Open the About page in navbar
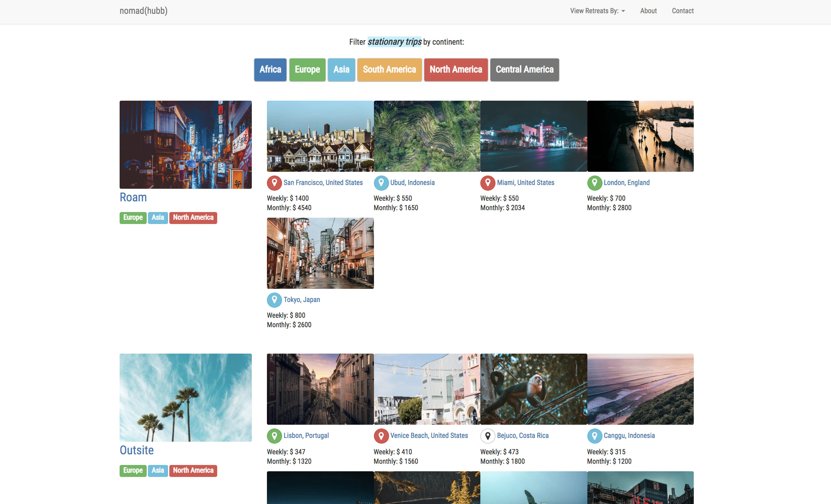 tap(648, 11)
